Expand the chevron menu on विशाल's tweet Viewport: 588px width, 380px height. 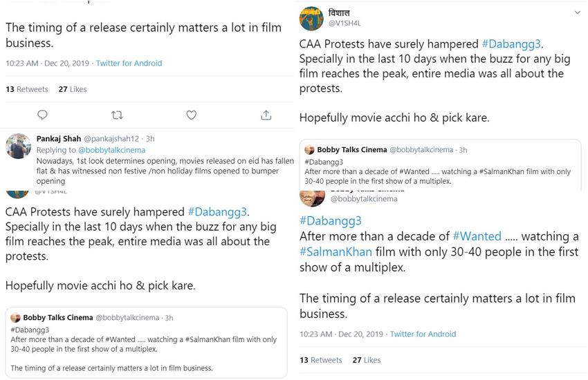577,13
